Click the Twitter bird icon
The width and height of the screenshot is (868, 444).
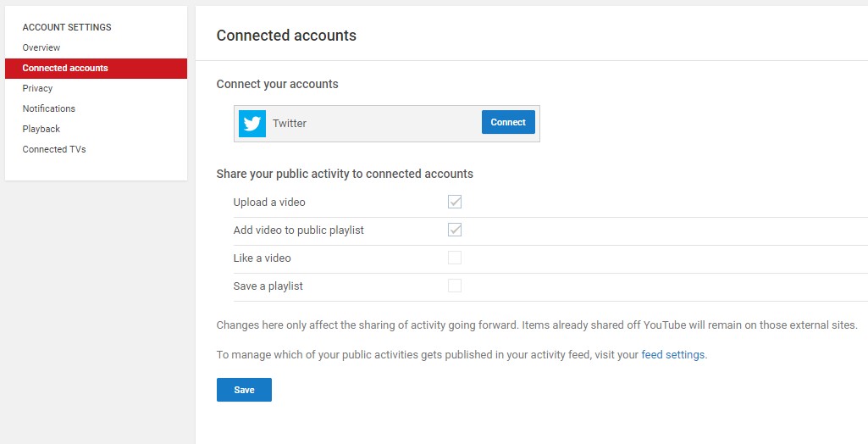(x=252, y=124)
